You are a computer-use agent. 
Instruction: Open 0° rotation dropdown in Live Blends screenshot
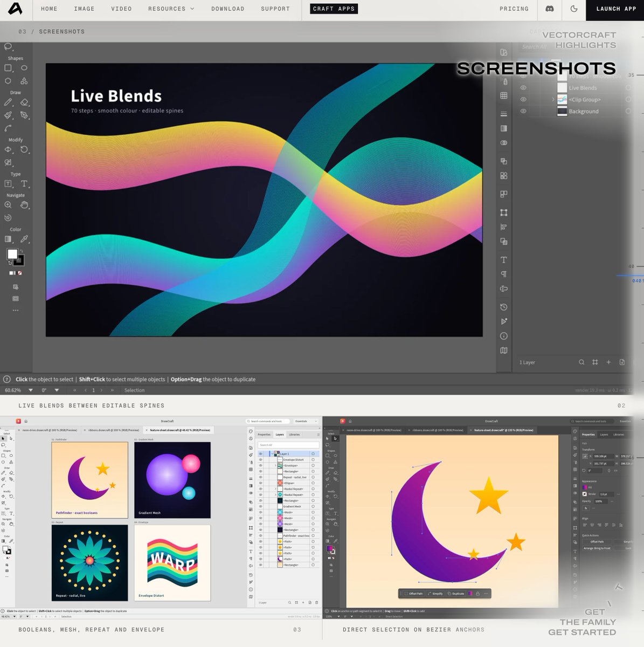click(57, 390)
